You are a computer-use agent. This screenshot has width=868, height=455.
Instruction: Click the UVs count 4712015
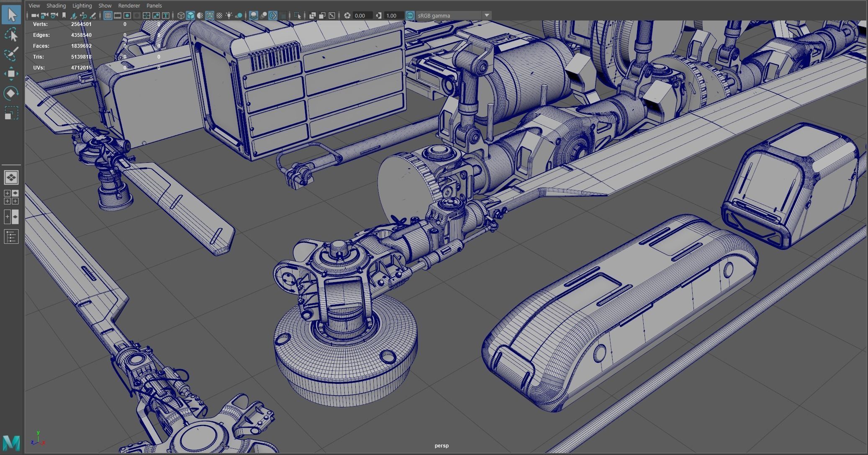click(x=81, y=68)
